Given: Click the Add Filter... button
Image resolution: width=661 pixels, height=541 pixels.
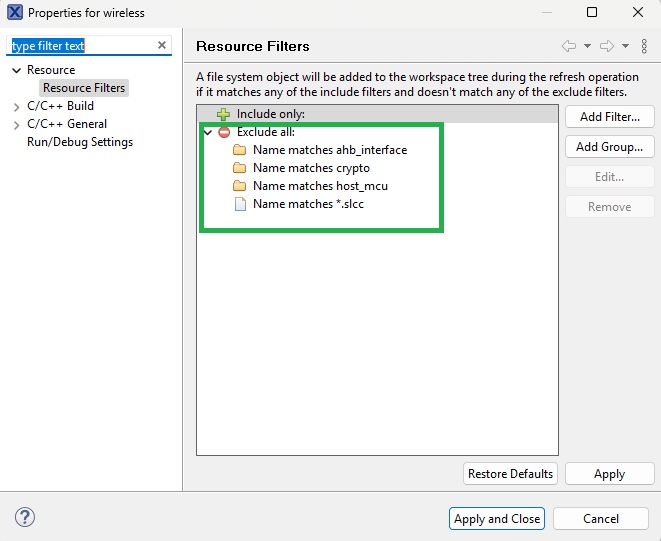Looking at the screenshot, I should click(x=609, y=117).
